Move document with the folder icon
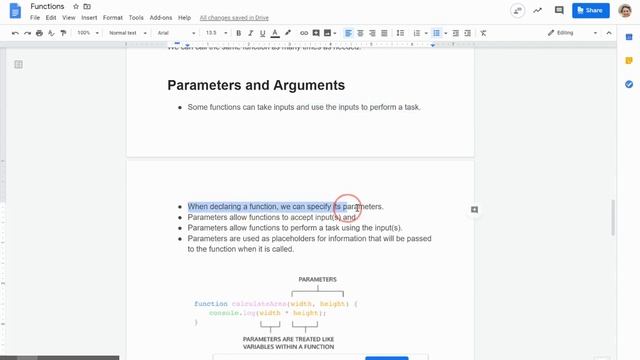Image resolution: width=640 pixels, height=360 pixels. [x=87, y=7]
